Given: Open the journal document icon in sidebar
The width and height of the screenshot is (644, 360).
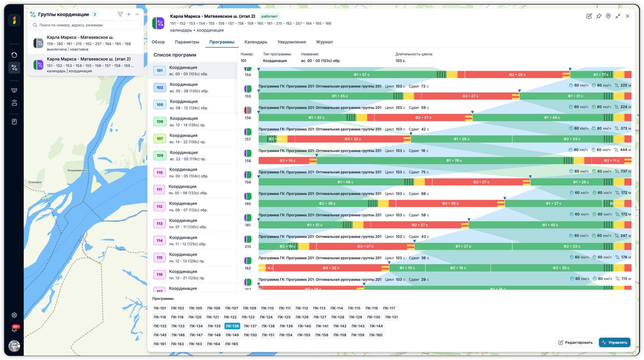Looking at the screenshot, I should point(14,122).
